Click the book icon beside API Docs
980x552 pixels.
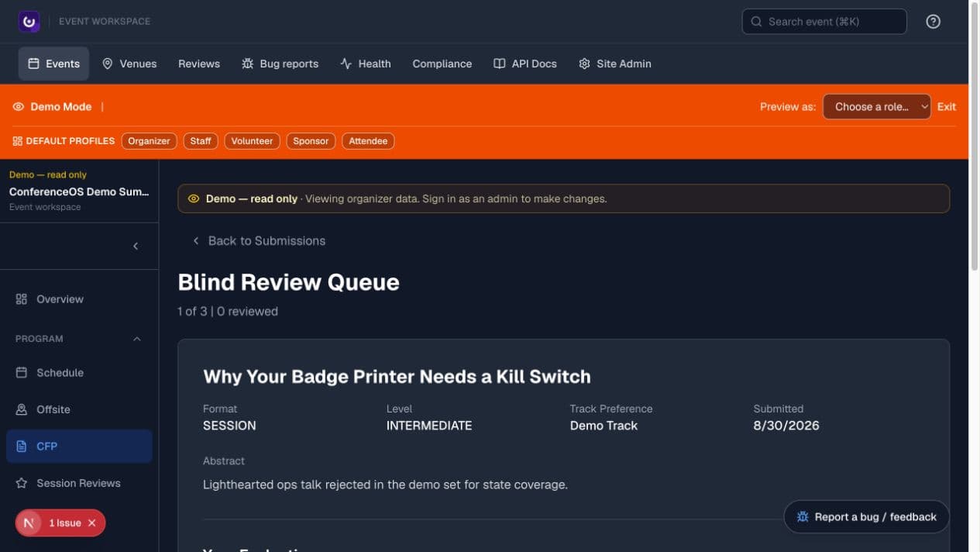500,64
